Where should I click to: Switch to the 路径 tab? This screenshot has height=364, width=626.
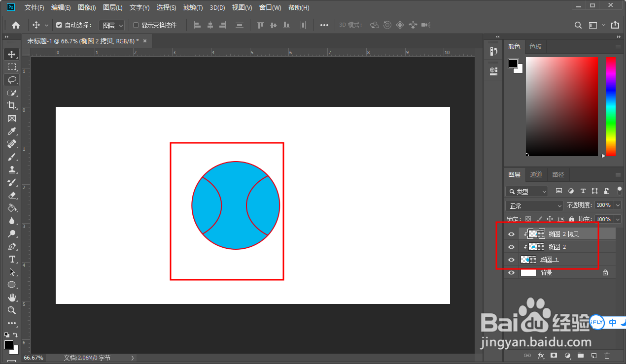(x=558, y=174)
